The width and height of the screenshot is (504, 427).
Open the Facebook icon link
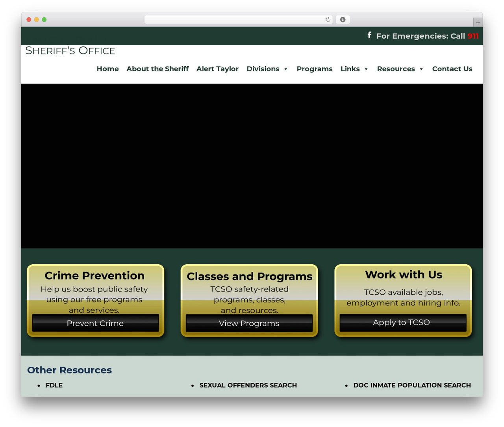(x=369, y=35)
